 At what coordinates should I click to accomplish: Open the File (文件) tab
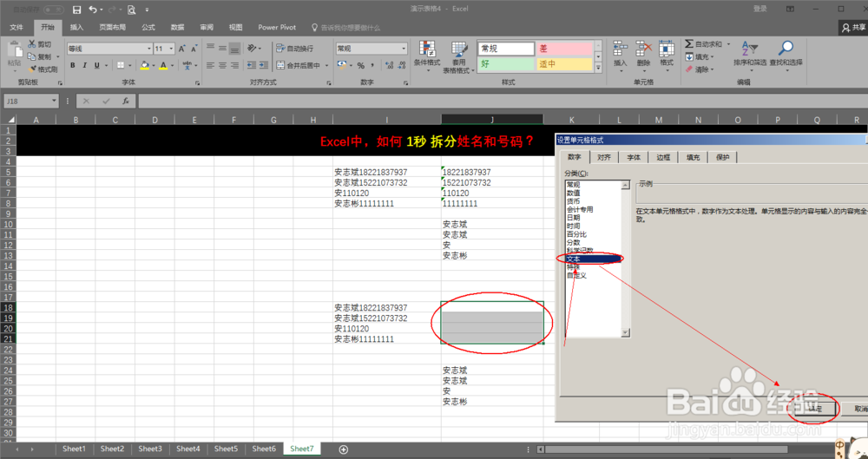16,27
